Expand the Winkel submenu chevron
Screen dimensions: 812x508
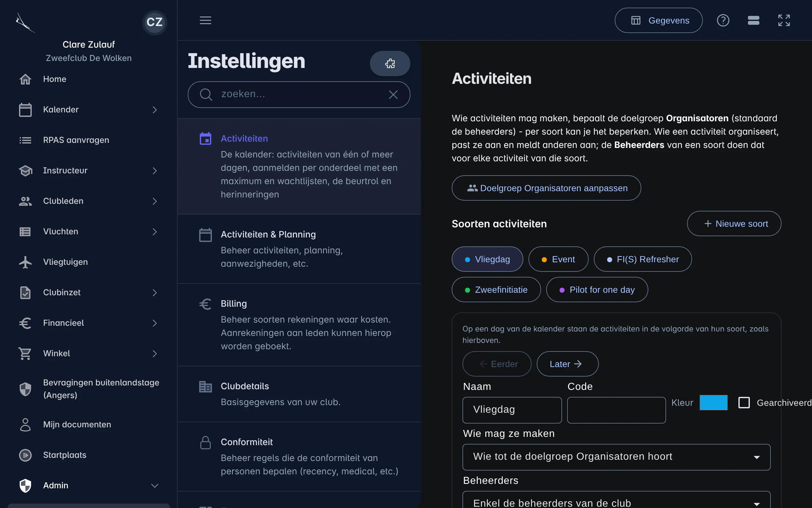click(x=154, y=354)
